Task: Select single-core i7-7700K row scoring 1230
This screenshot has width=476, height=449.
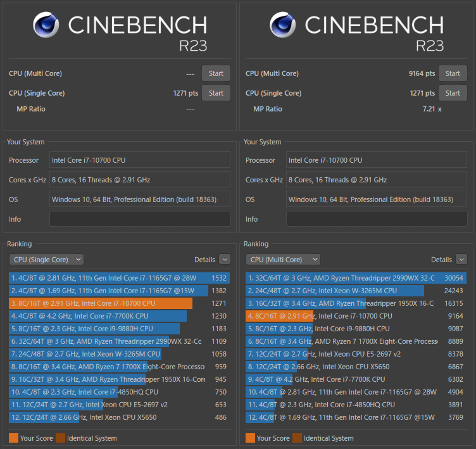Action: point(119,316)
